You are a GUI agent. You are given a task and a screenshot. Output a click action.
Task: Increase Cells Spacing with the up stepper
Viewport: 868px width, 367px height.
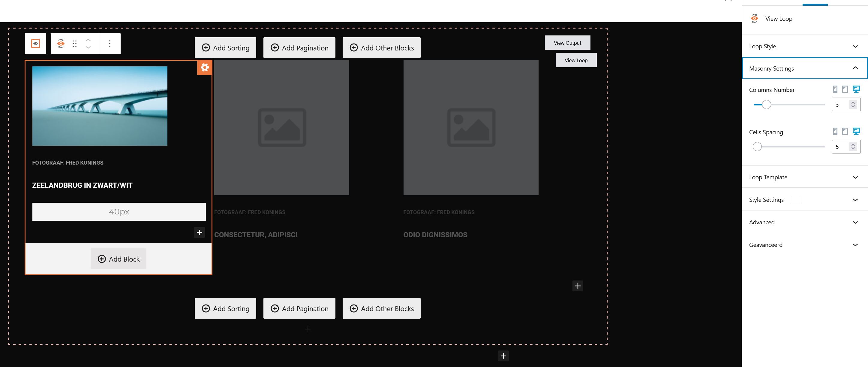[853, 145]
